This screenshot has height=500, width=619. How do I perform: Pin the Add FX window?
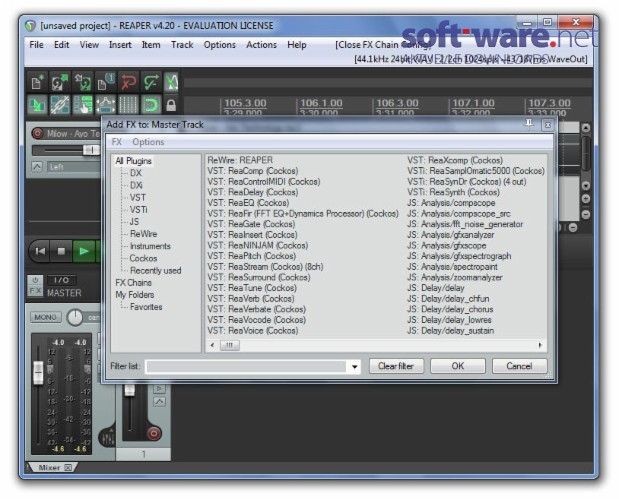click(x=529, y=124)
